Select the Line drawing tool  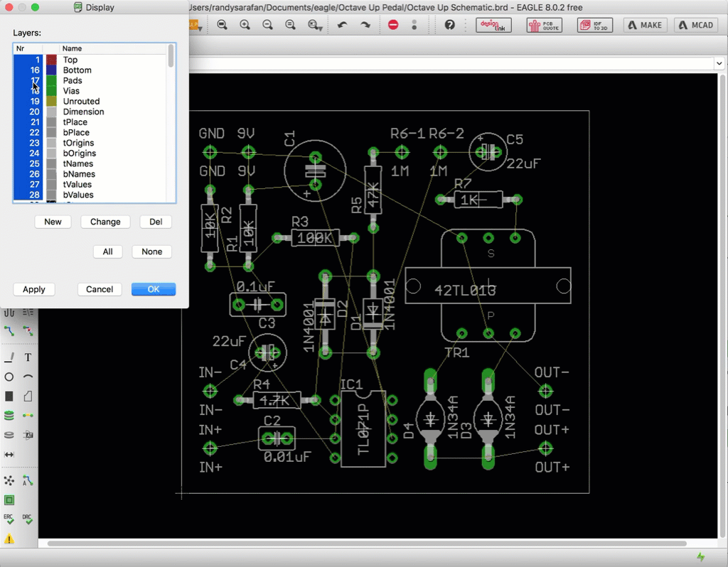click(x=9, y=357)
